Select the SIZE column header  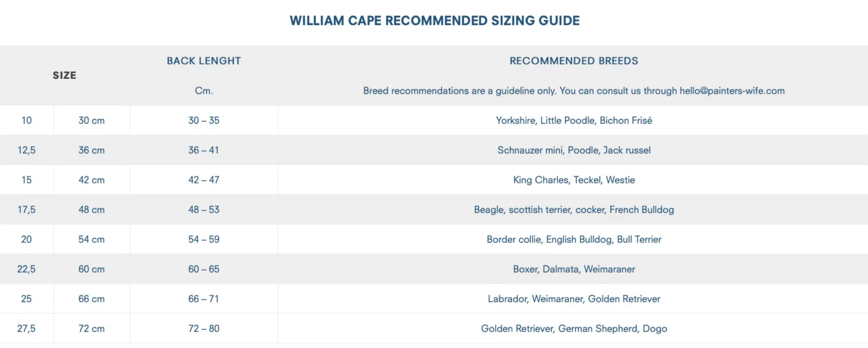point(64,75)
